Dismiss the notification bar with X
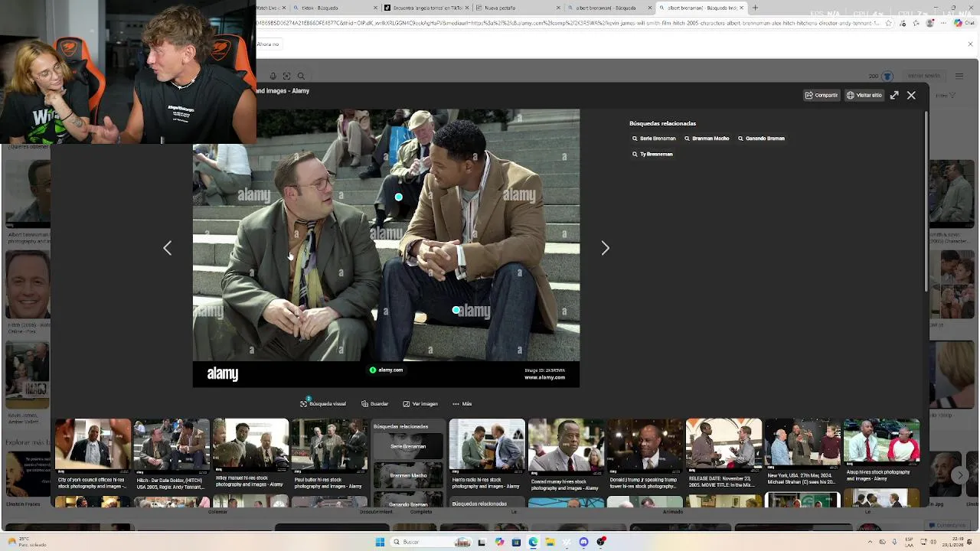Viewport: 980px width, 551px height. click(x=970, y=44)
